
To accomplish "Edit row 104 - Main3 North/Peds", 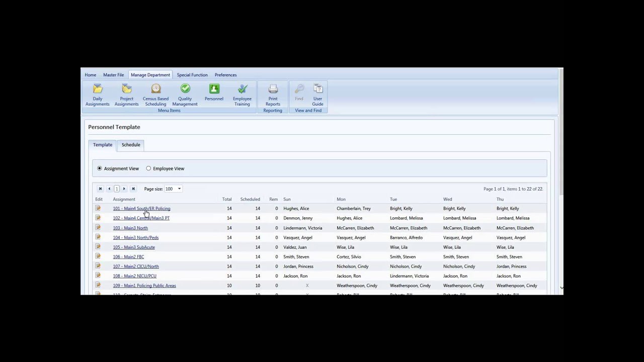I will (x=98, y=237).
